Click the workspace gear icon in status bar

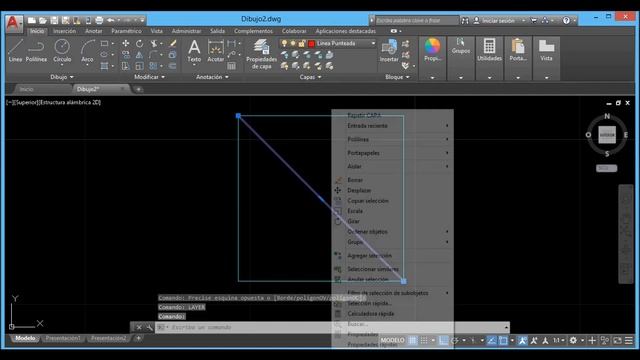coord(573,340)
